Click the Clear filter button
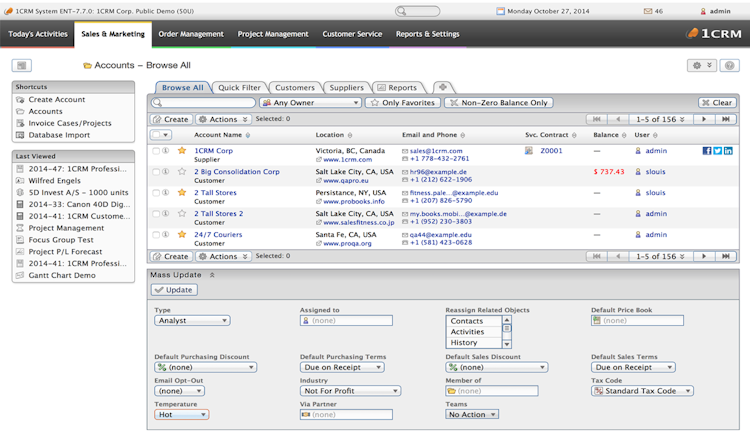The image size is (750, 433). coord(717,102)
